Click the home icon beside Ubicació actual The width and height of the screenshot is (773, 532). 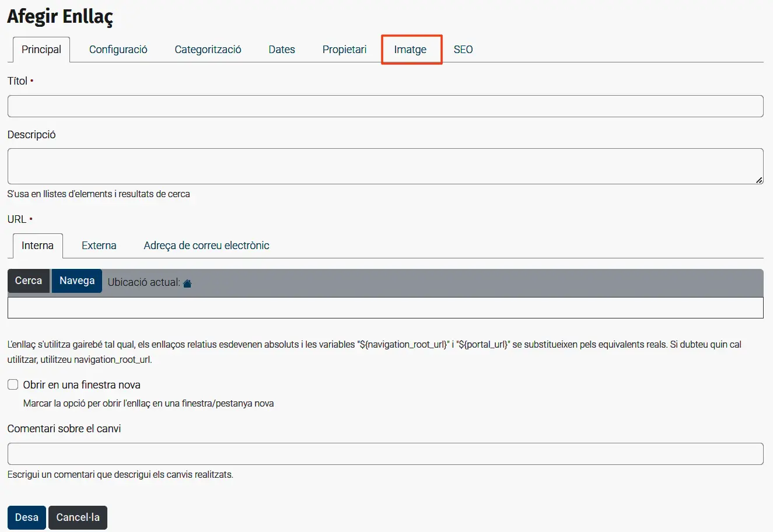187,283
